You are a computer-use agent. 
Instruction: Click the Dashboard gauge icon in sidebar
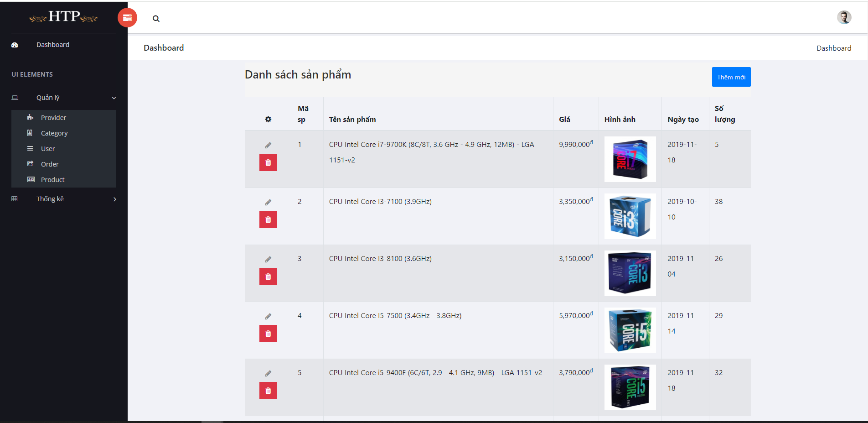(15, 45)
